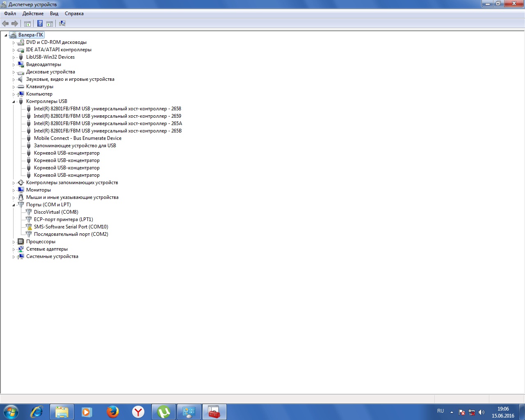
Task: Collapse the Контроллеры USB node
Action: pos(14,102)
